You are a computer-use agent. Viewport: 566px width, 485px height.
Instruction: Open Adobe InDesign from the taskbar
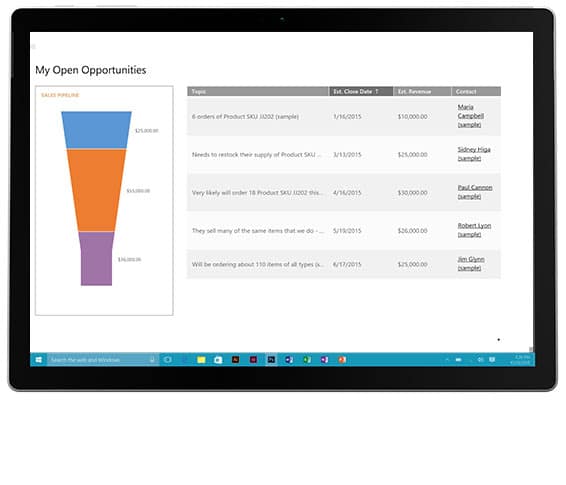(x=253, y=360)
